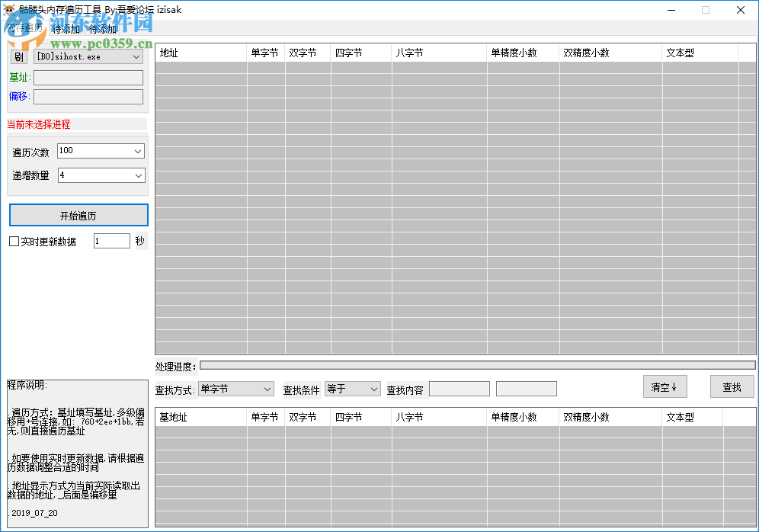Click the 清空↓ clear button
Screen dimensions: 759x532
click(x=665, y=386)
